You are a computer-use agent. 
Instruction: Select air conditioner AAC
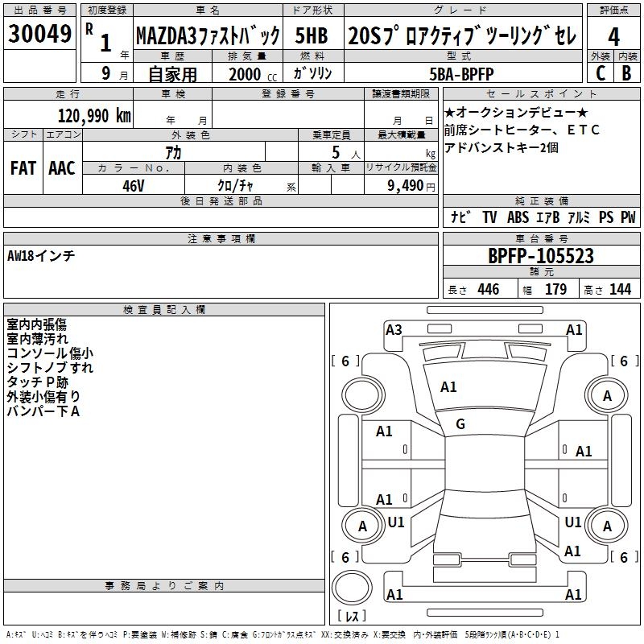(x=62, y=168)
